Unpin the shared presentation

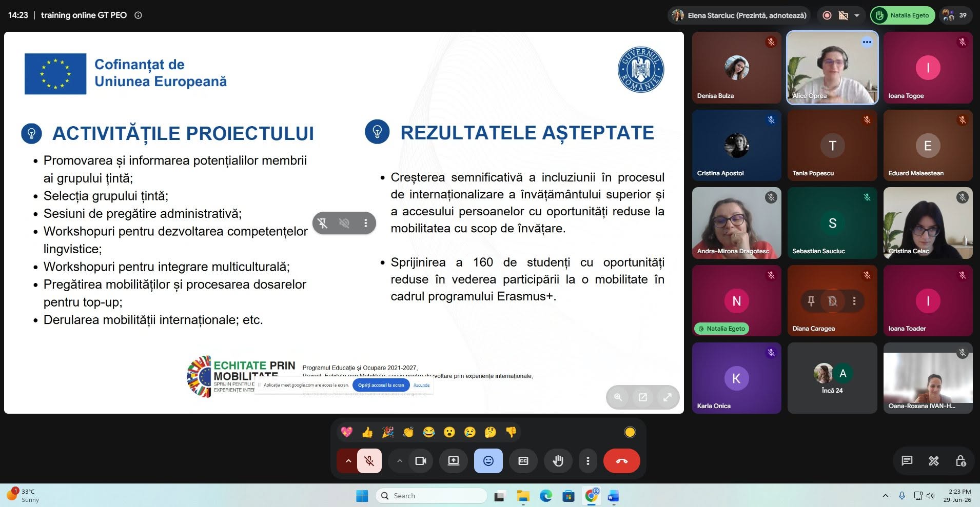click(323, 223)
